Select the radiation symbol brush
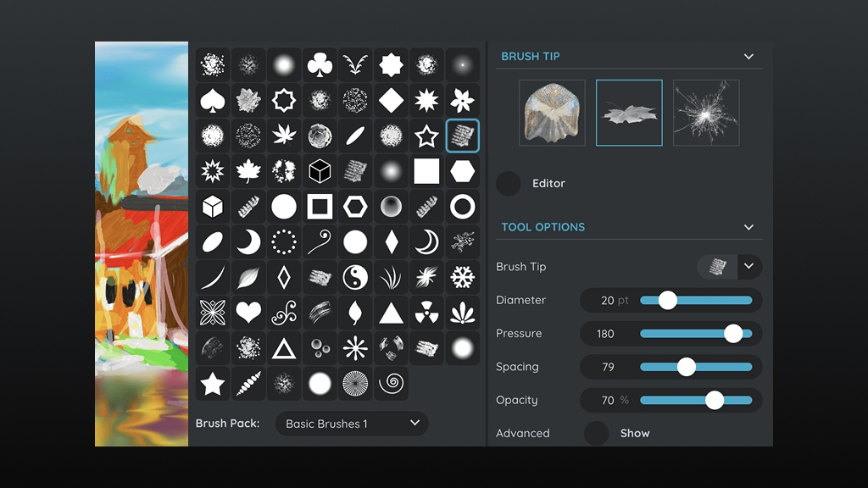Viewport: 868px width, 488px height. pyautogui.click(x=426, y=313)
